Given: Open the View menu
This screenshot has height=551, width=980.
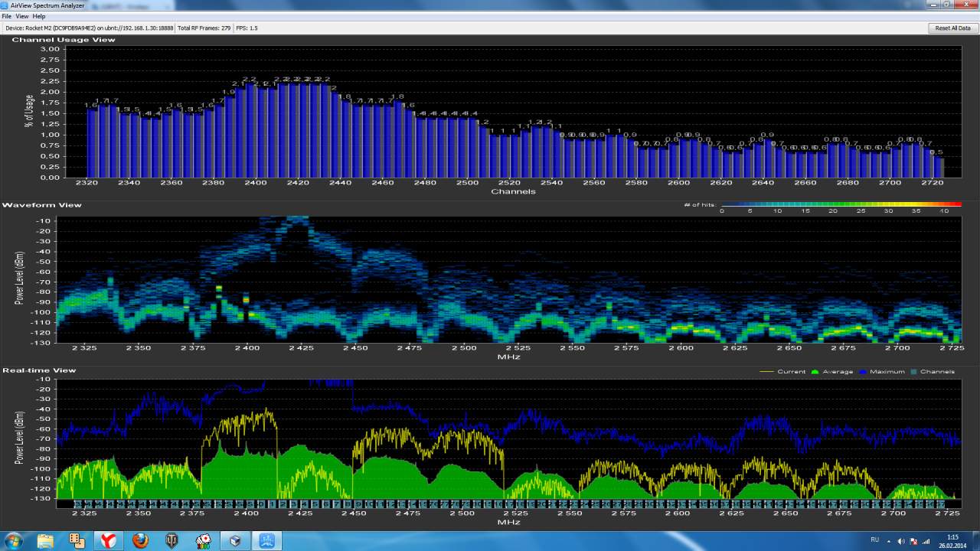Looking at the screenshot, I should [22, 16].
